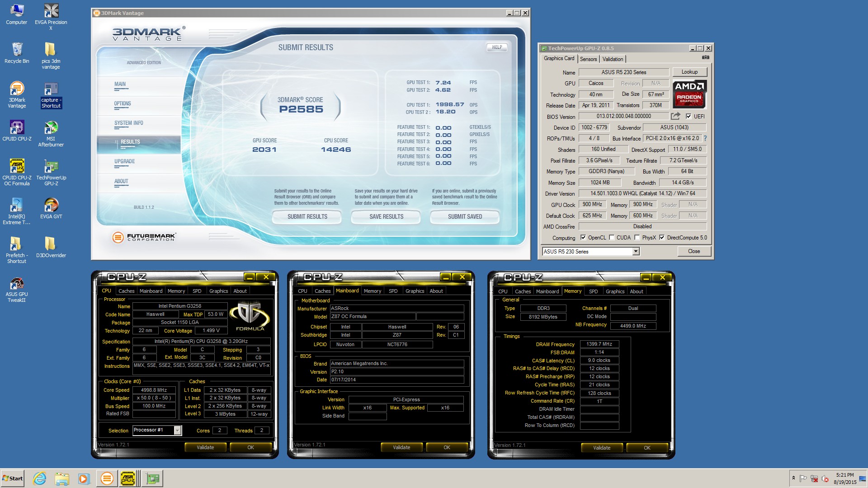Launch 3DMark Vantage desktop shortcut
Image resolution: width=868 pixels, height=488 pixels.
17,94
